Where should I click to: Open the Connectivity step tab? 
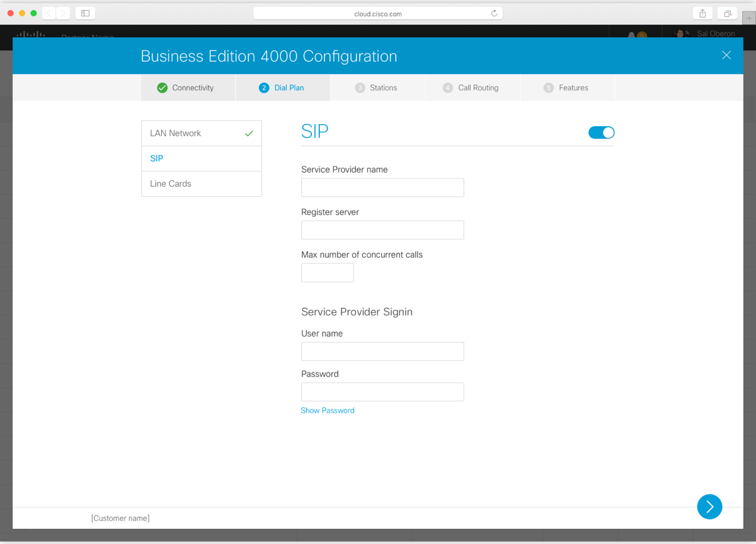point(188,88)
